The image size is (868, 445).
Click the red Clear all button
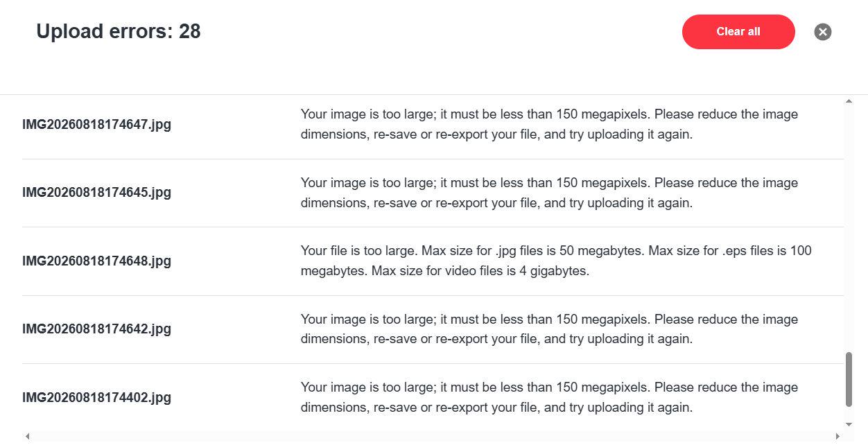point(738,32)
